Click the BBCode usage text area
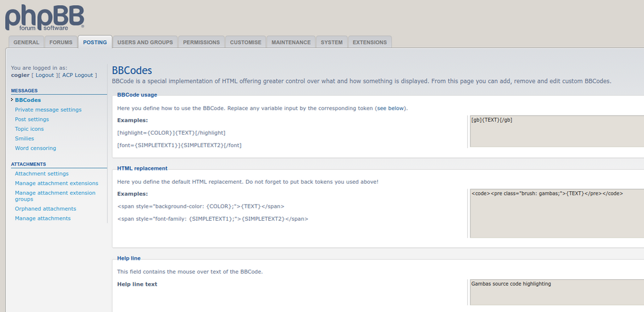The image size is (644, 312). point(557,131)
